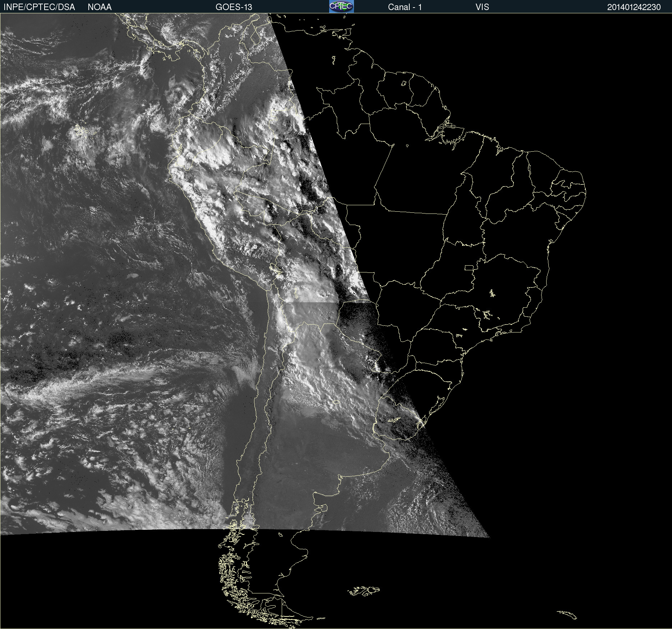Click the Canal - 1 channel label
This screenshot has width=672, height=629.
pyautogui.click(x=405, y=7)
